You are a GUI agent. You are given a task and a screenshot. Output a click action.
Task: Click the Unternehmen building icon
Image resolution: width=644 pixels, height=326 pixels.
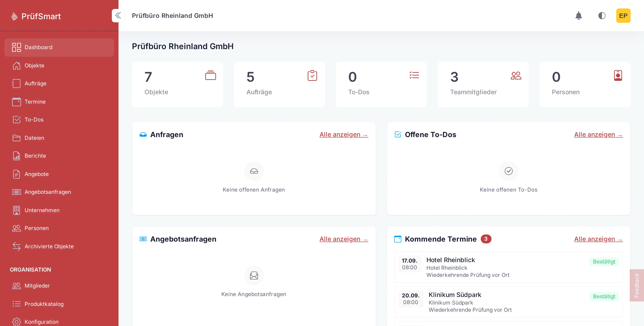17,210
